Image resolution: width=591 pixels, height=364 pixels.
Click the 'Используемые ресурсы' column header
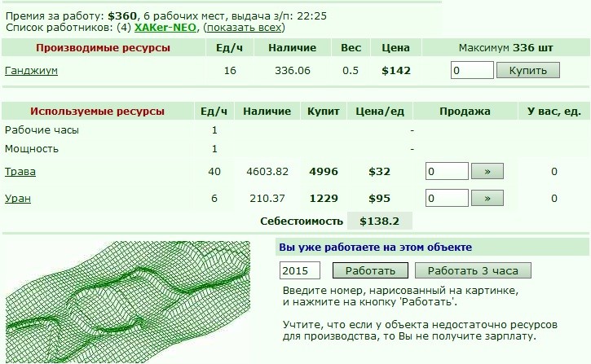coord(98,112)
